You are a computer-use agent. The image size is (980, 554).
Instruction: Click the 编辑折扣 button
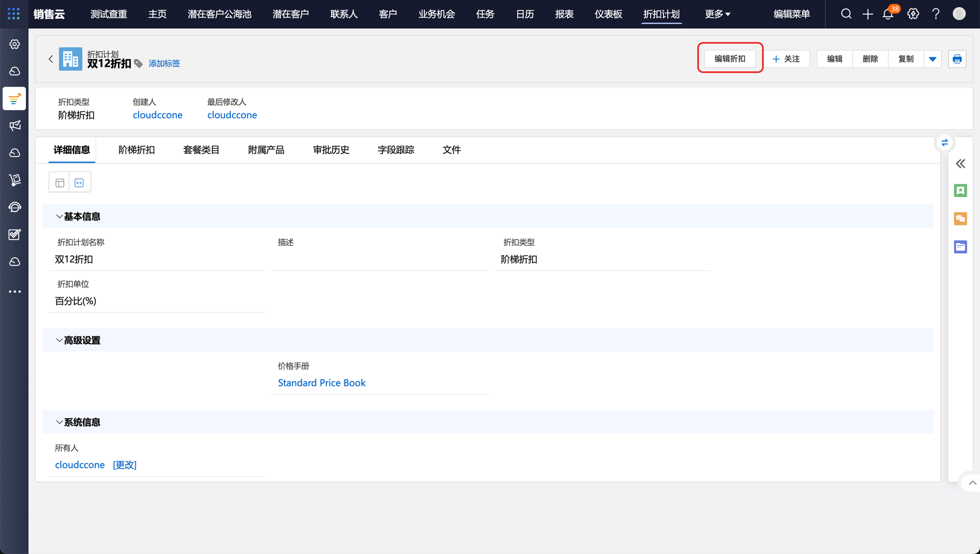coord(730,59)
